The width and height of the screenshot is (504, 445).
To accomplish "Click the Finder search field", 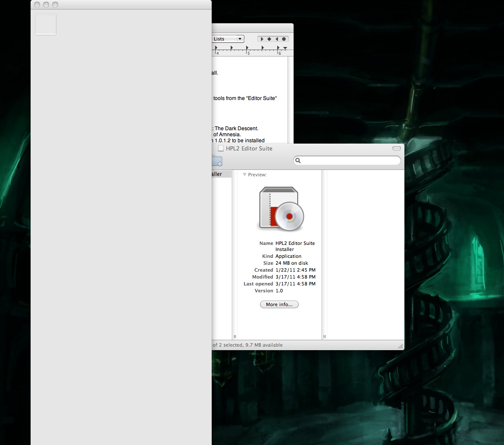I will (x=349, y=160).
